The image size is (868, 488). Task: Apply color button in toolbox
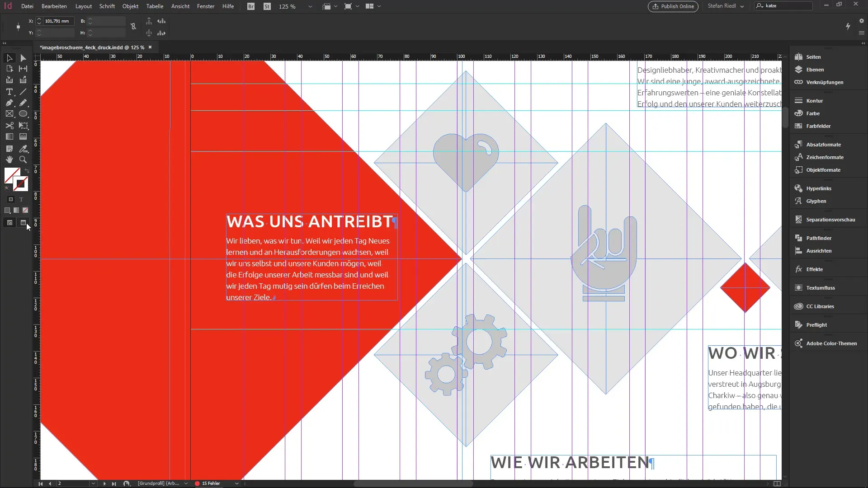(7, 210)
